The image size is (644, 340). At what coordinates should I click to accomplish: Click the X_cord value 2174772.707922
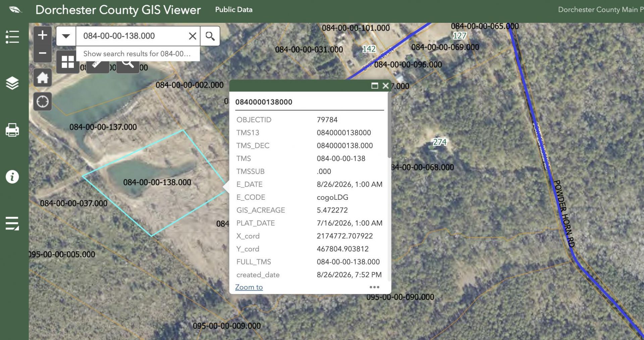345,236
